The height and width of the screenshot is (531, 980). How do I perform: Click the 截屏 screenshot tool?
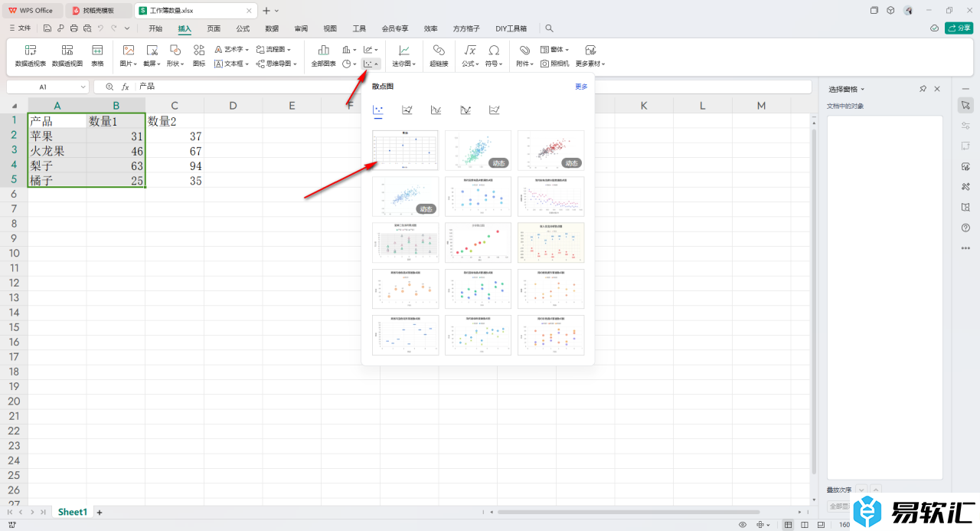tap(152, 55)
